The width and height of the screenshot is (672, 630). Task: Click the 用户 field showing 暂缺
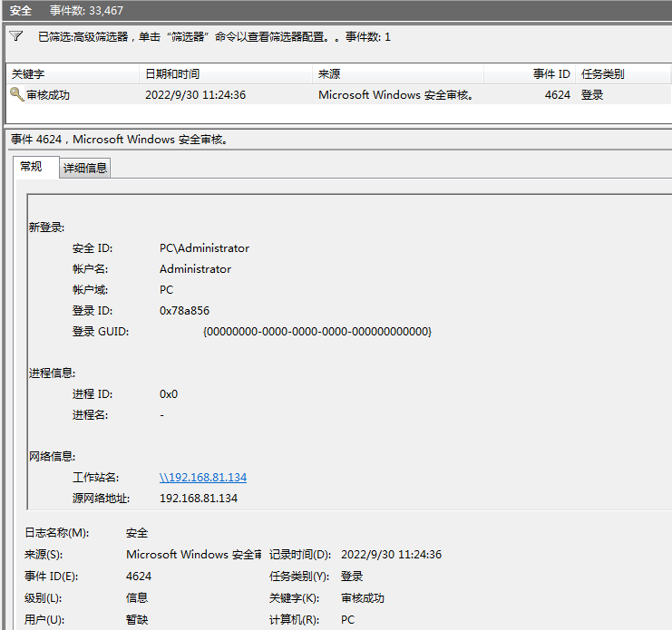click(137, 620)
